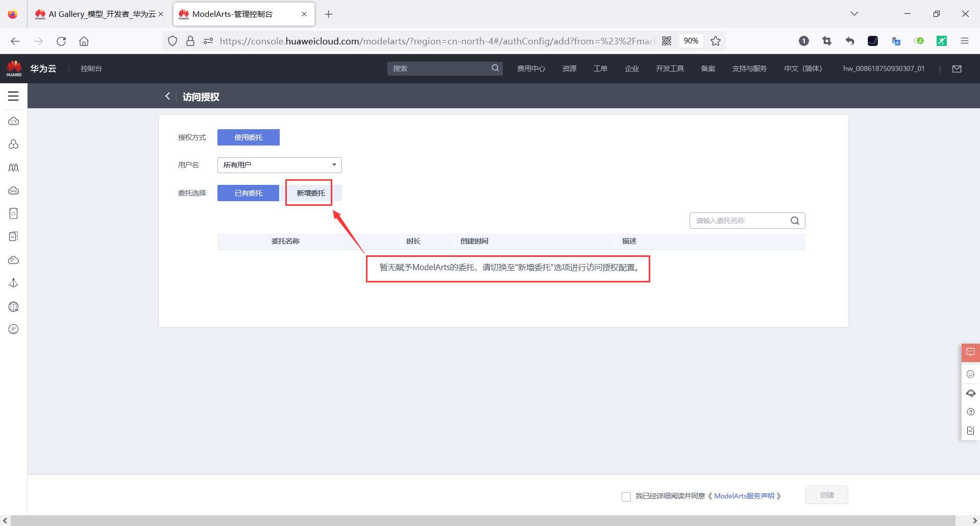
Task: Click the 委托名称 column header
Action: tap(285, 241)
